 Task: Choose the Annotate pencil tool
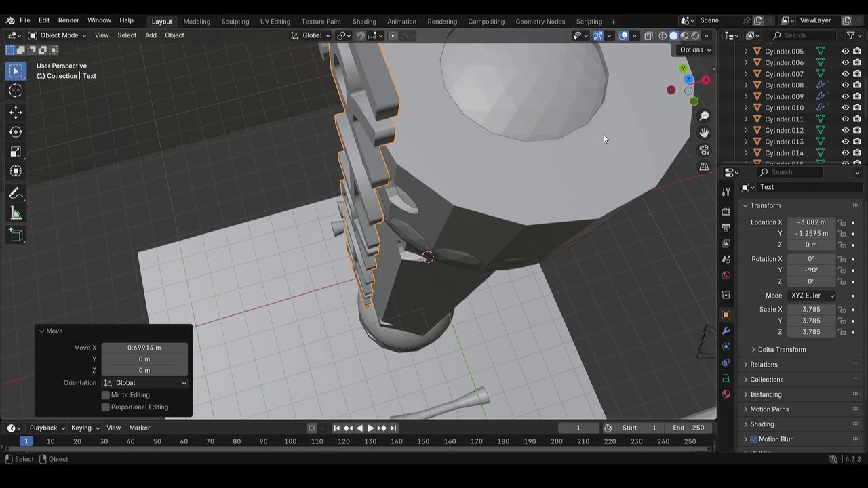[x=16, y=194]
